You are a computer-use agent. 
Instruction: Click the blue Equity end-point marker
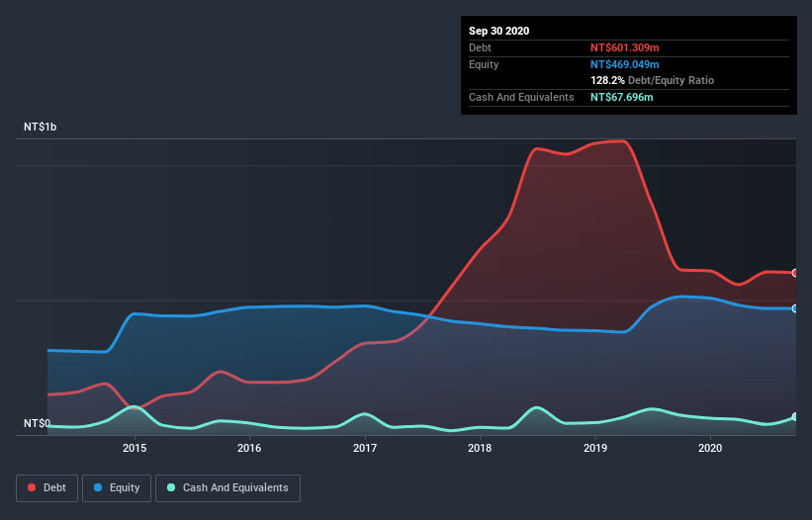click(x=795, y=308)
